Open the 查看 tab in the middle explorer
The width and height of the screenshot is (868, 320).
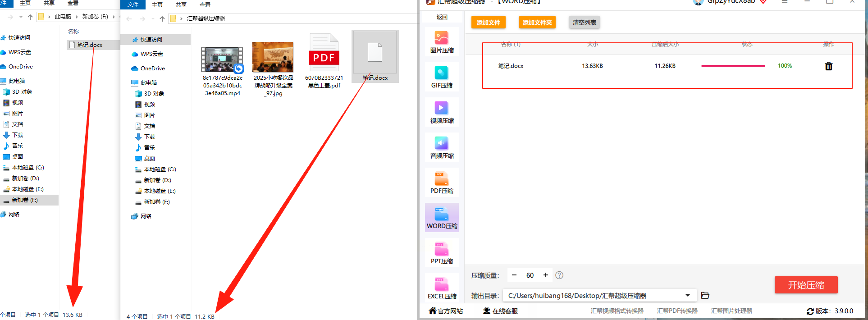pos(205,5)
